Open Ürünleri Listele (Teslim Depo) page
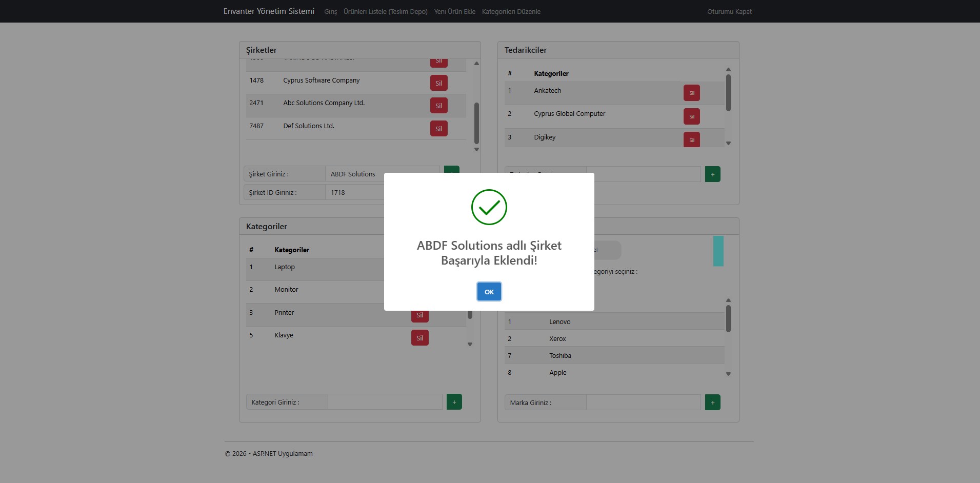 385,11
